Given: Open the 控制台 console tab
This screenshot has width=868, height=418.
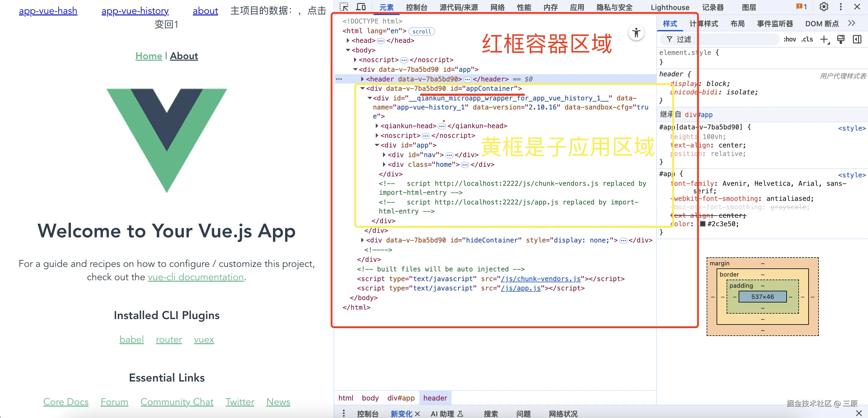Looking at the screenshot, I should [417, 8].
